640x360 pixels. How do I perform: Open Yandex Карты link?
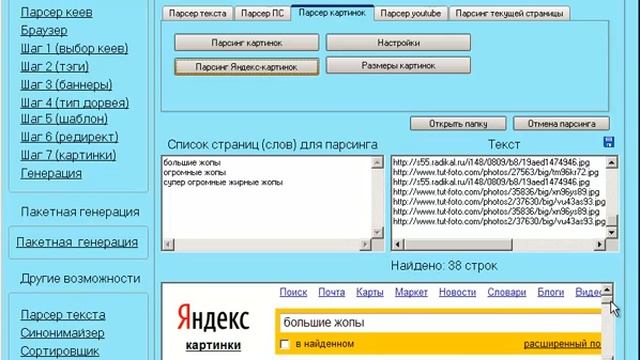(x=369, y=292)
